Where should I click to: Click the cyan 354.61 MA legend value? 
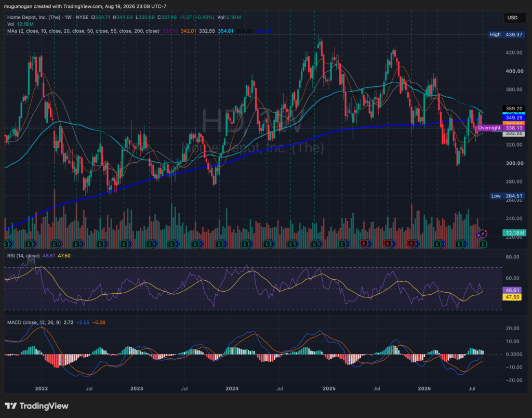point(225,31)
